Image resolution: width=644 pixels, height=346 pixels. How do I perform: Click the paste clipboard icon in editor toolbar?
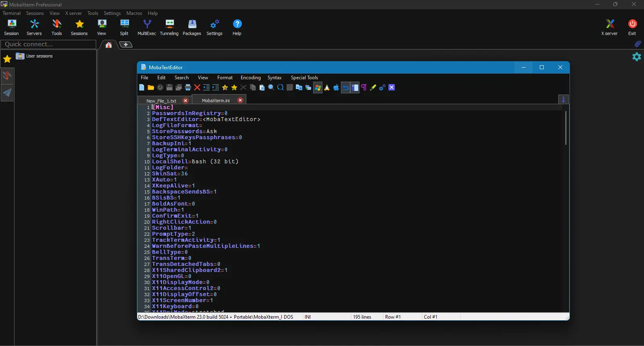click(262, 87)
